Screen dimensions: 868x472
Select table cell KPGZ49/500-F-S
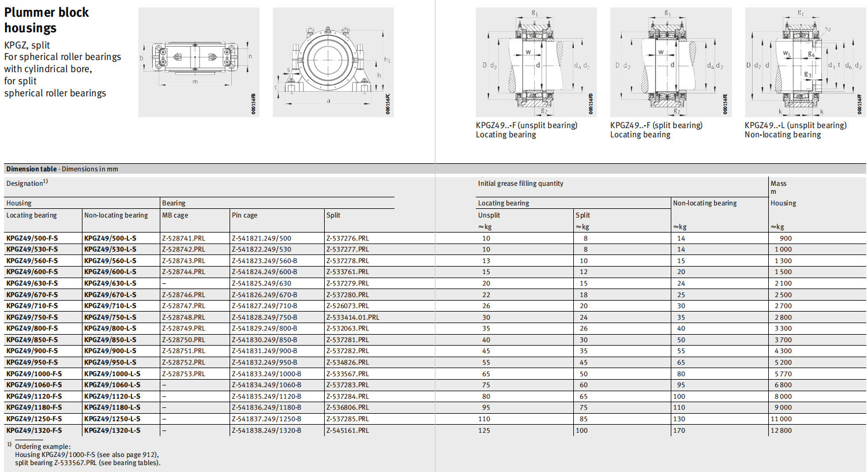32,238
